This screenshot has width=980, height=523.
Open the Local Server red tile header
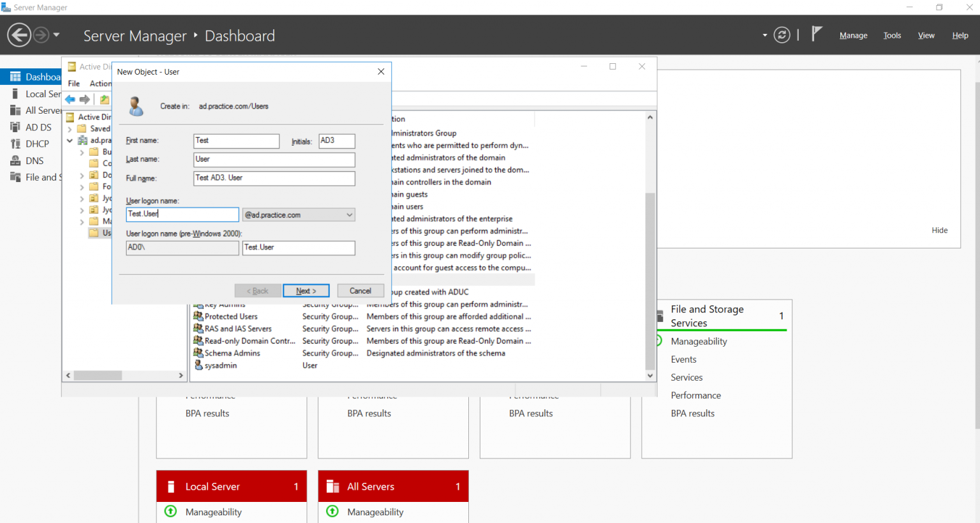tap(232, 487)
